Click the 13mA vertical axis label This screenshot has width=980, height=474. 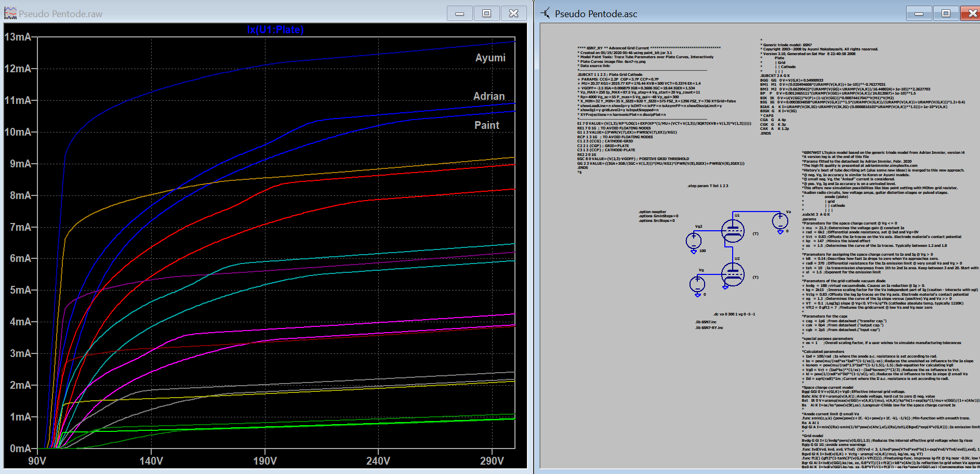18,37
